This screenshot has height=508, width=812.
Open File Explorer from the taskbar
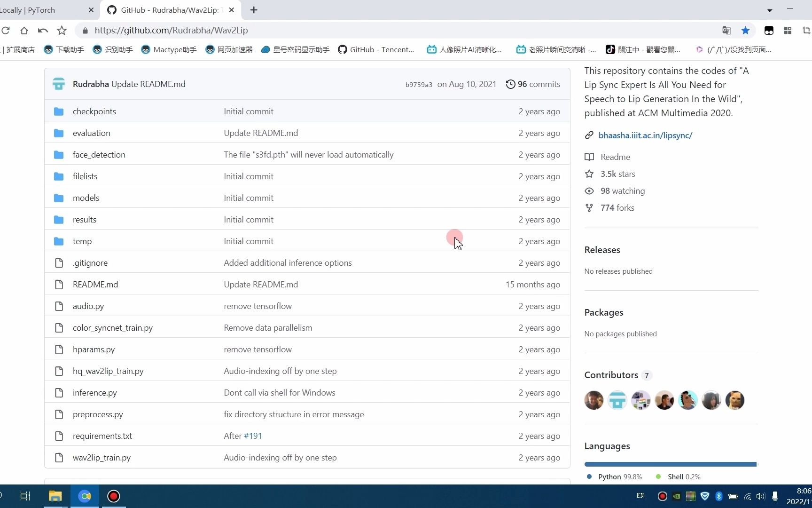[55, 496]
